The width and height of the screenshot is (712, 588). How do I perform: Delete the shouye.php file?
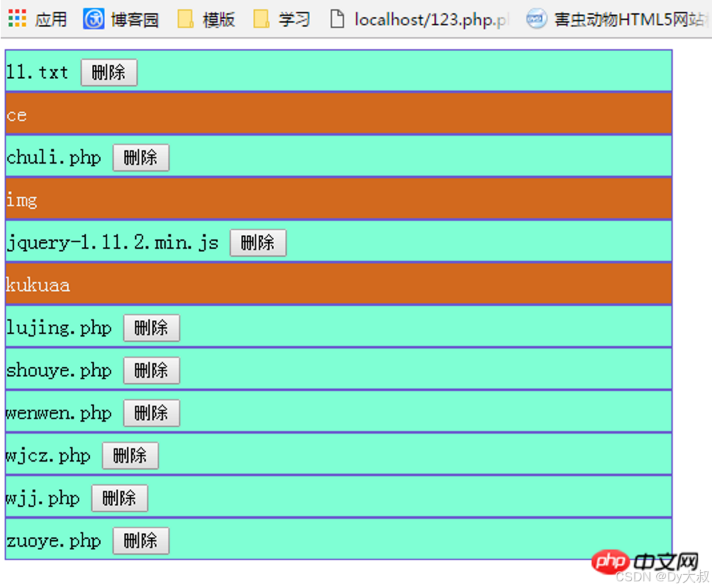151,370
